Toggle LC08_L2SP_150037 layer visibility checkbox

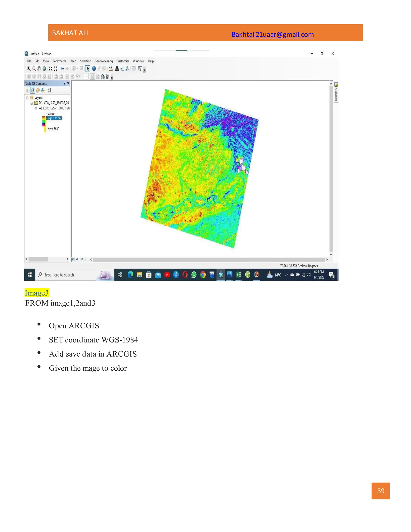40,108
